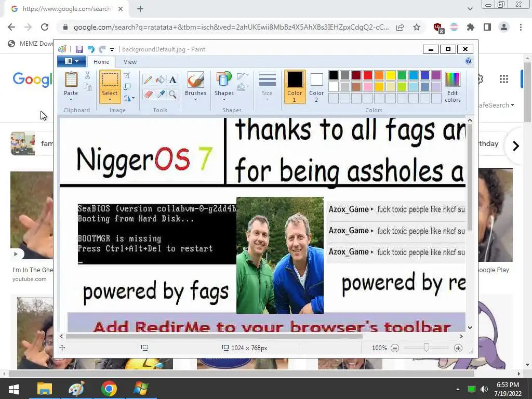532x399 pixels.
Task: Expand the Rotate or flip dropdown
Action: (x=129, y=98)
